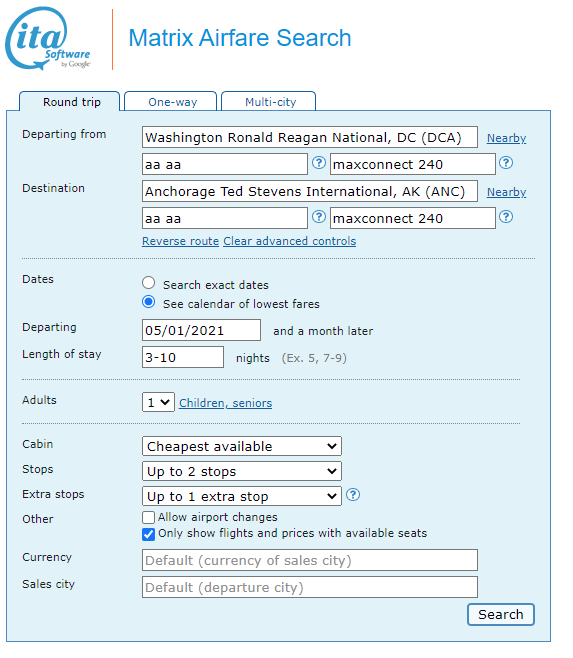Select See calendar of lowest fares
The image size is (573, 658).
pyautogui.click(x=148, y=302)
